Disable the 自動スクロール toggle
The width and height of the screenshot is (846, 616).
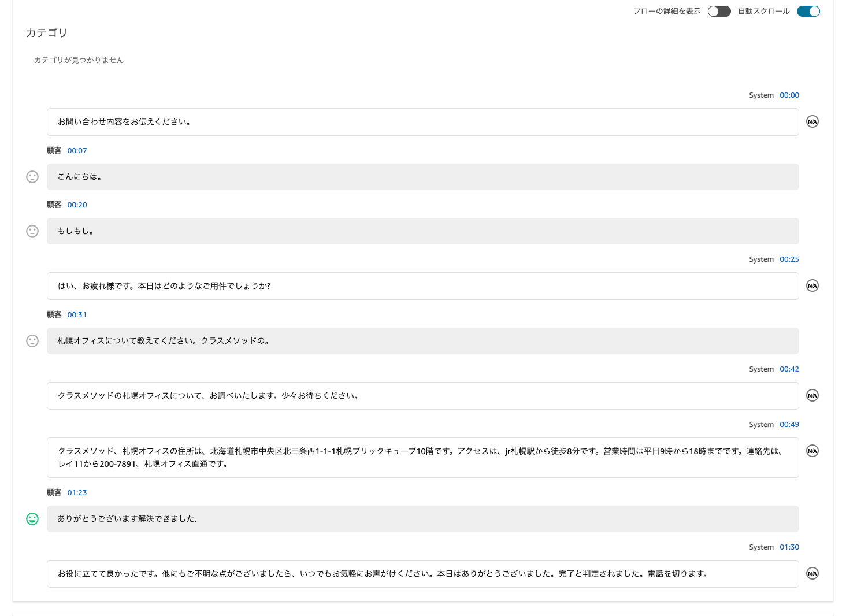click(808, 11)
